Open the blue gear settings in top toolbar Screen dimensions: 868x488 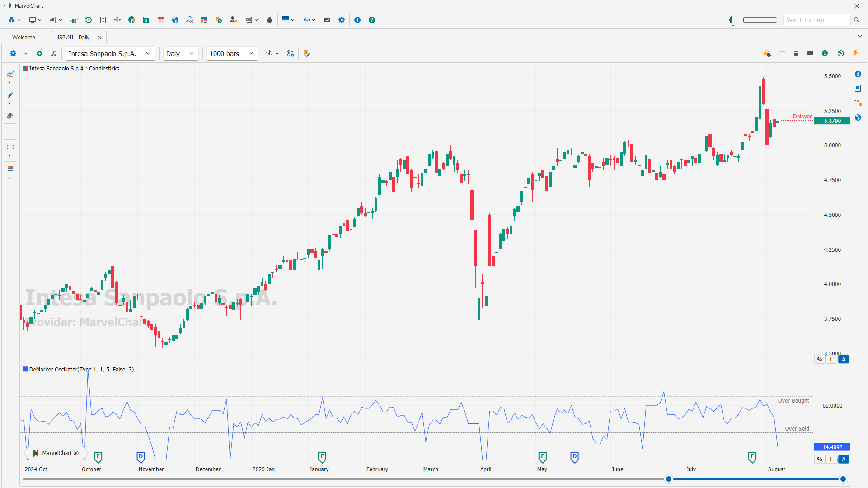tap(342, 20)
